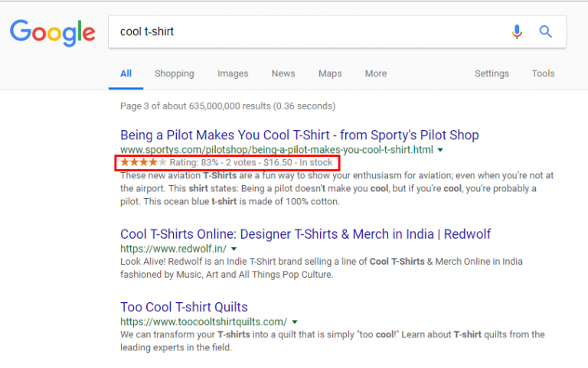
Task: Open the Maps tab
Action: pos(330,73)
